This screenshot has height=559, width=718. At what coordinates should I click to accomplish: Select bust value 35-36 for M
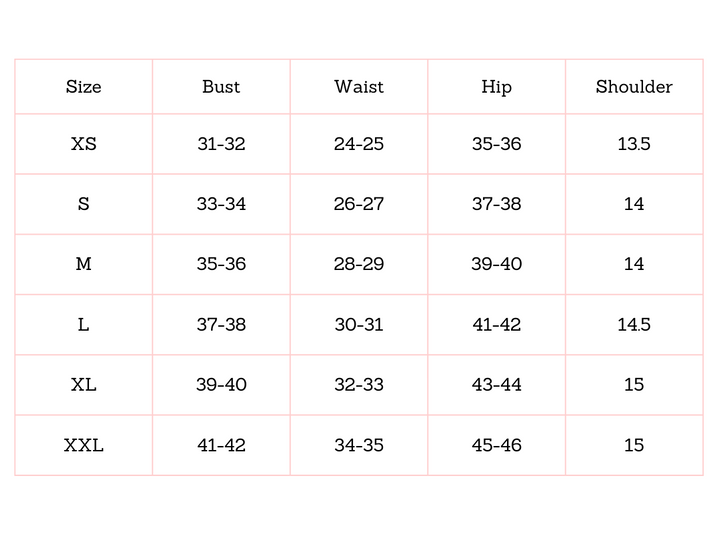[221, 264]
